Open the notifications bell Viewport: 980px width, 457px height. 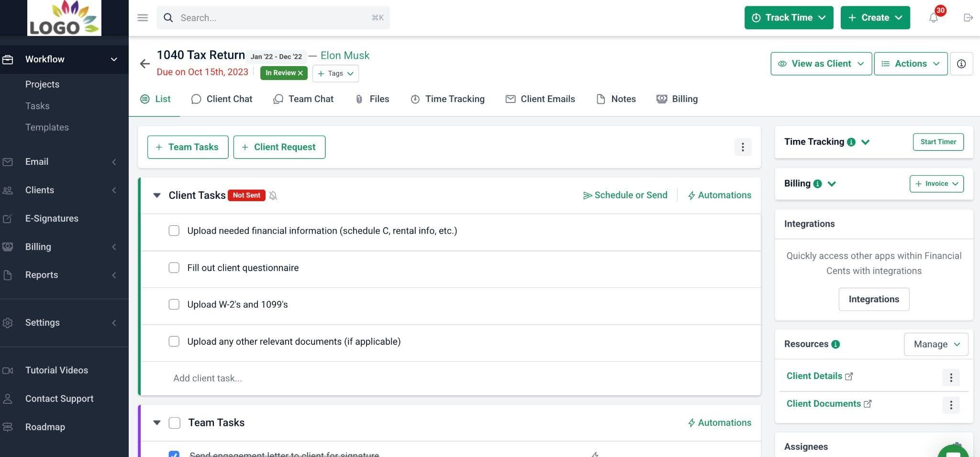(x=933, y=18)
